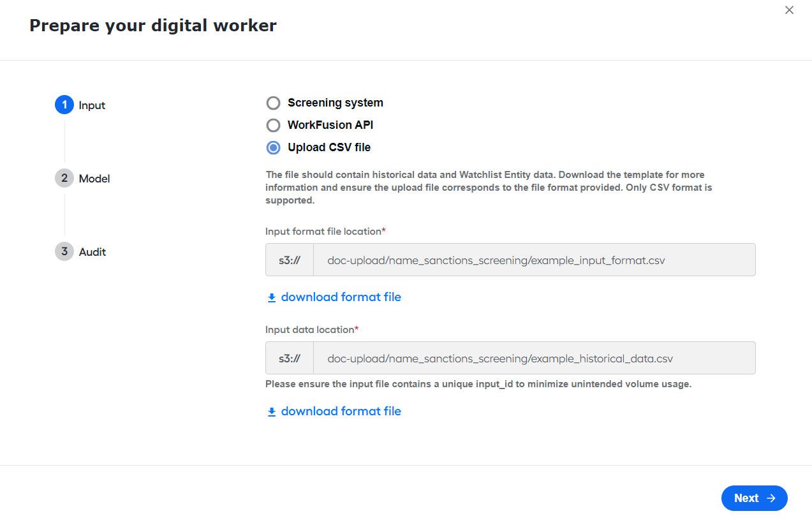This screenshot has width=812, height=525.
Task: Select the Upload CSV file radio button
Action: point(273,148)
